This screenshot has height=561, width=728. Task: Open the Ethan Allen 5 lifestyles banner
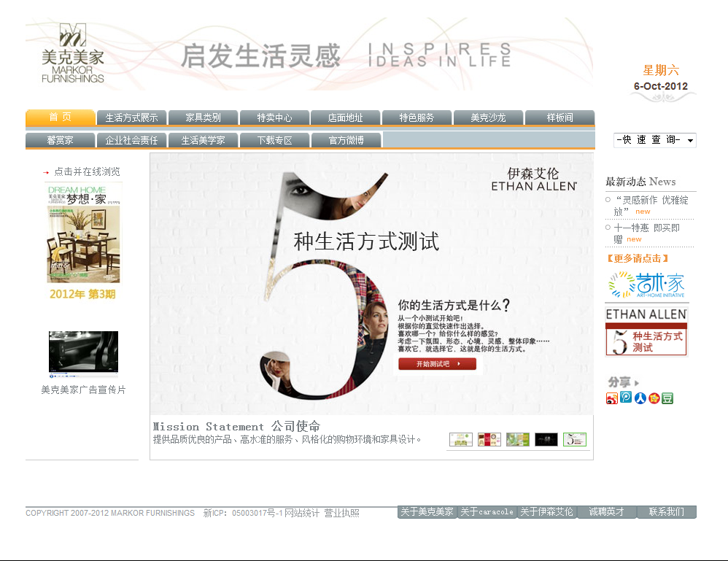[646, 330]
